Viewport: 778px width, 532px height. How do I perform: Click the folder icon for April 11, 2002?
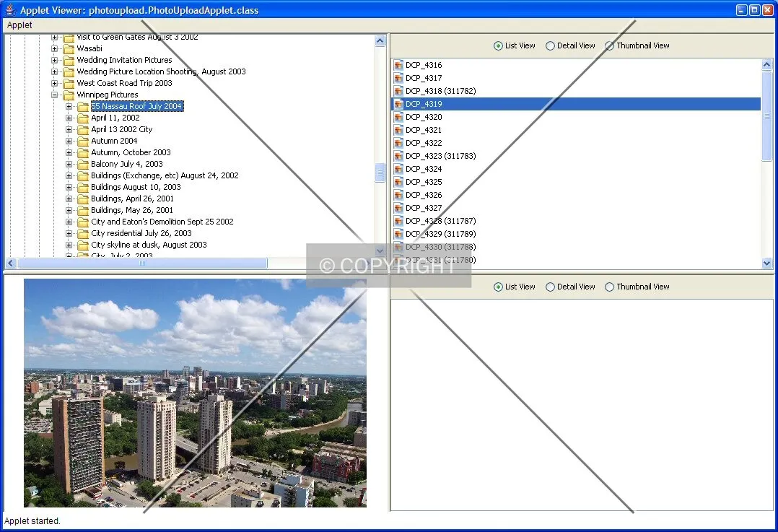coord(83,118)
